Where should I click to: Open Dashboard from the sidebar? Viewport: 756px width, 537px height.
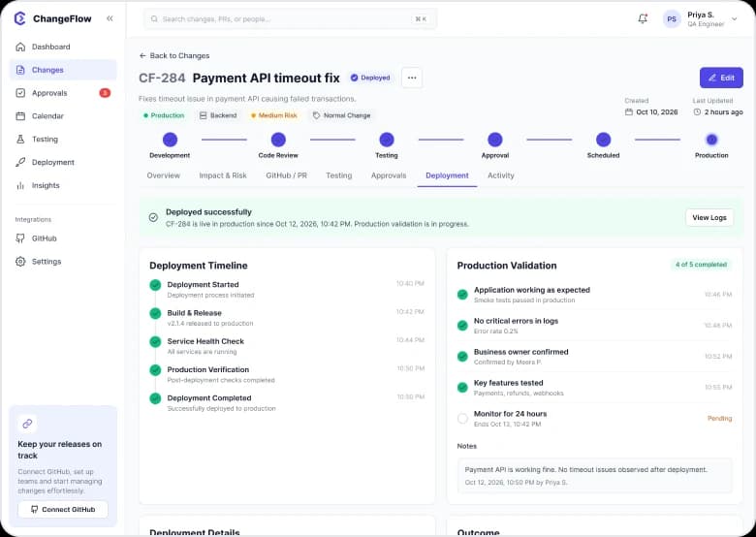click(x=63, y=47)
